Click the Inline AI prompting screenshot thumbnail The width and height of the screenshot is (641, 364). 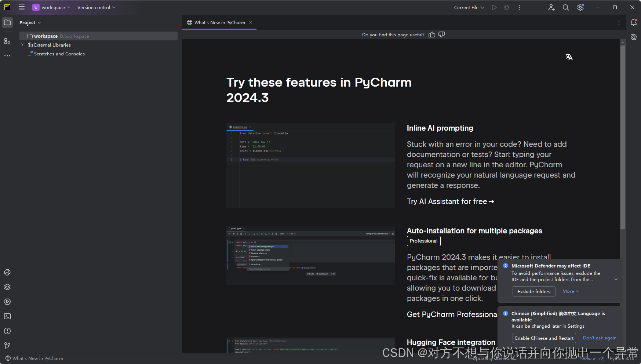pyautogui.click(x=311, y=165)
